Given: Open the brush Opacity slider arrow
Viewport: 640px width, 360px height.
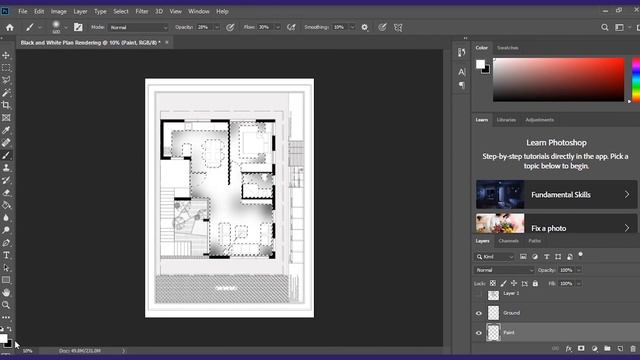Looking at the screenshot, I should click(x=217, y=27).
